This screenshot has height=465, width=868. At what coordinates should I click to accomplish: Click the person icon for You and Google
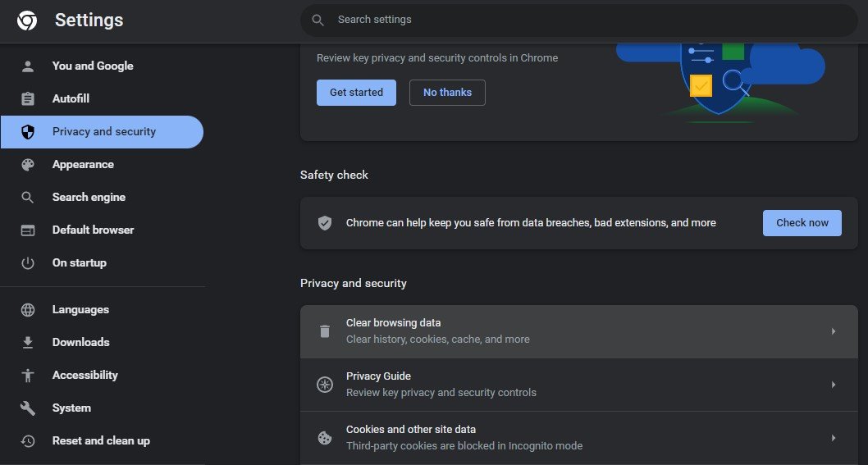pos(28,66)
